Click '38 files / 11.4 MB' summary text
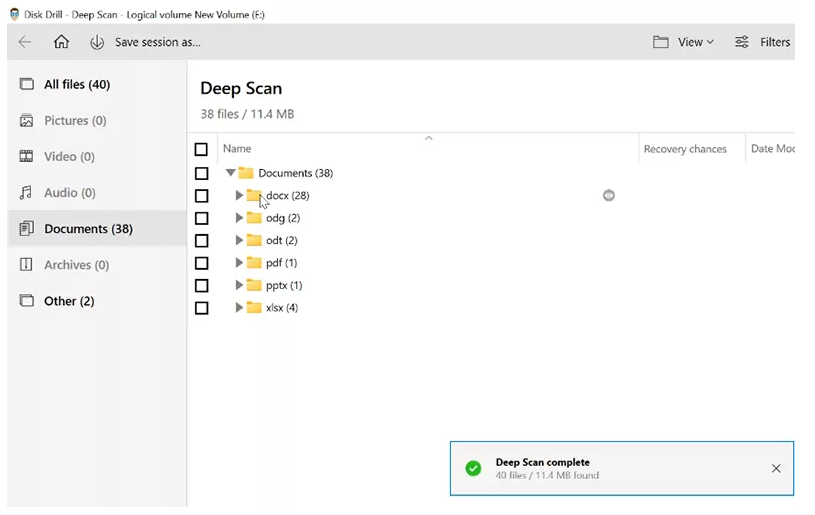Image resolution: width=815 pixels, height=515 pixels. [x=247, y=114]
